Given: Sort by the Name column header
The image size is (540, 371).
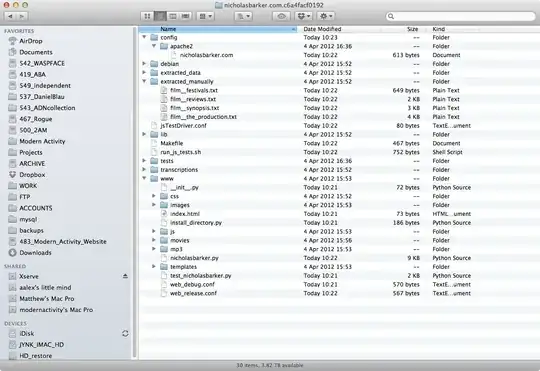Looking at the screenshot, I should tap(219, 29).
